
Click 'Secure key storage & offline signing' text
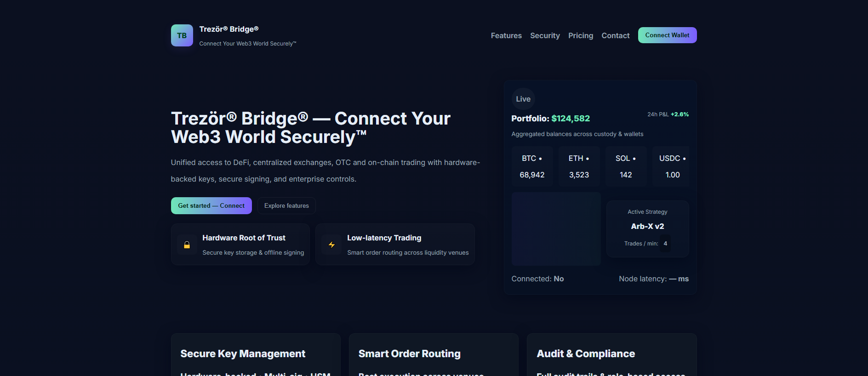point(253,252)
